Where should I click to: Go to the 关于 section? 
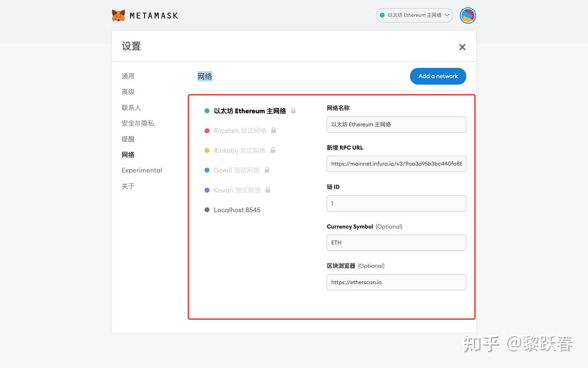click(x=128, y=186)
